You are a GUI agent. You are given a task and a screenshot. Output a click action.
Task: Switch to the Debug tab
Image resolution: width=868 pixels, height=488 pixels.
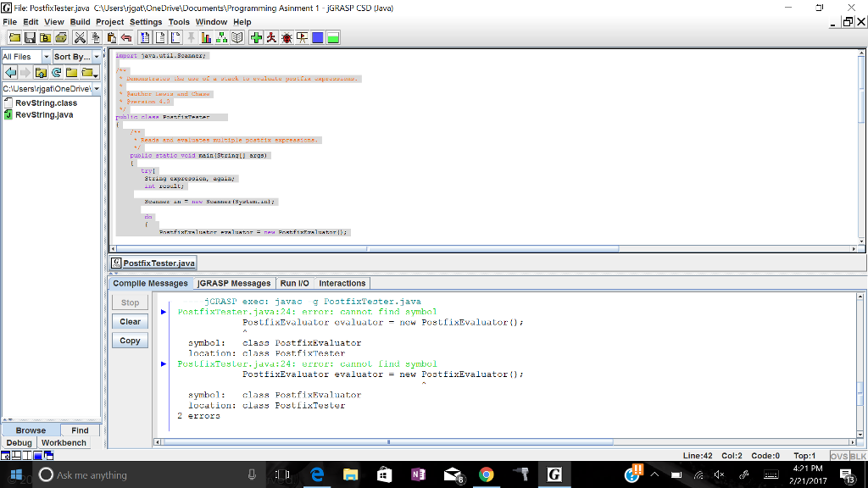click(x=19, y=442)
